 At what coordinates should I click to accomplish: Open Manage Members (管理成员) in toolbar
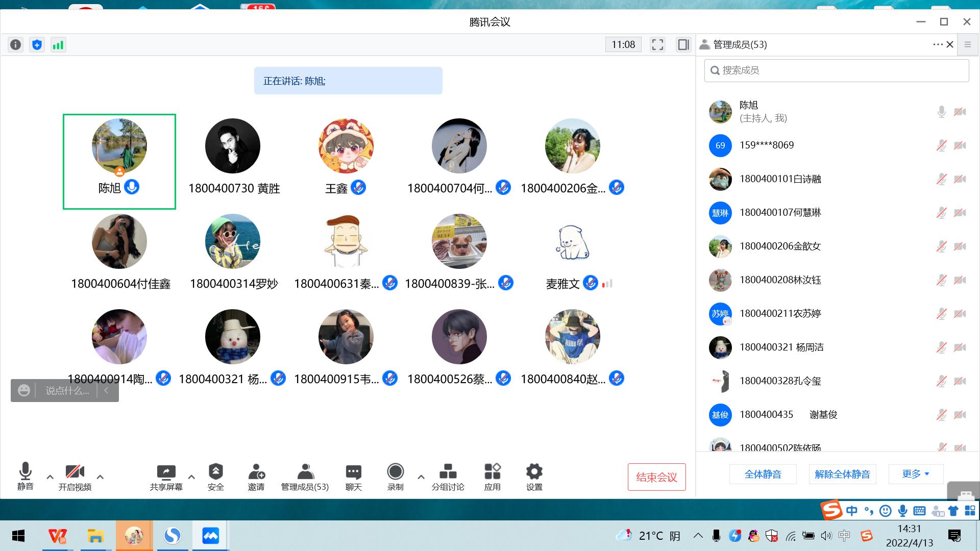(305, 477)
